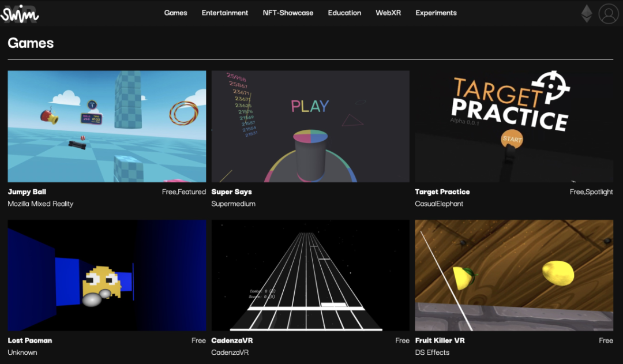Open the Jumpy Ball game thumbnail
The image size is (623, 364).
pyautogui.click(x=107, y=126)
